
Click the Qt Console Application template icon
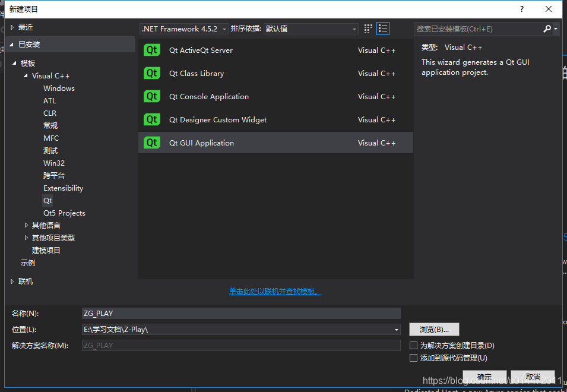[152, 96]
